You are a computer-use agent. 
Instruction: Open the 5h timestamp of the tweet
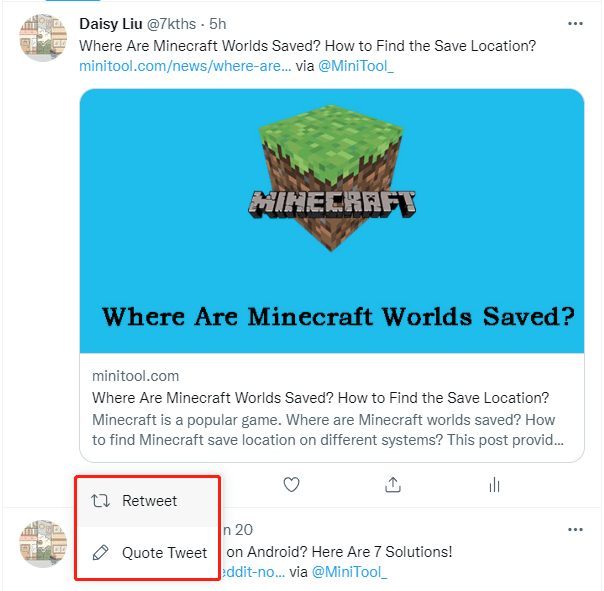[218, 23]
